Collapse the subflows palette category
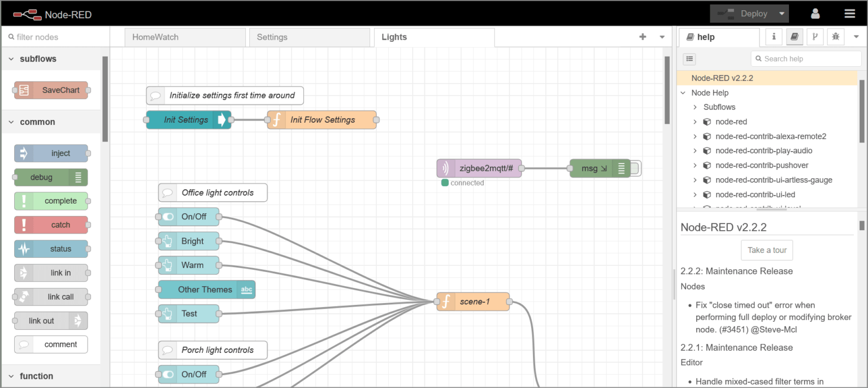This screenshot has width=868, height=388. pyautogui.click(x=11, y=59)
